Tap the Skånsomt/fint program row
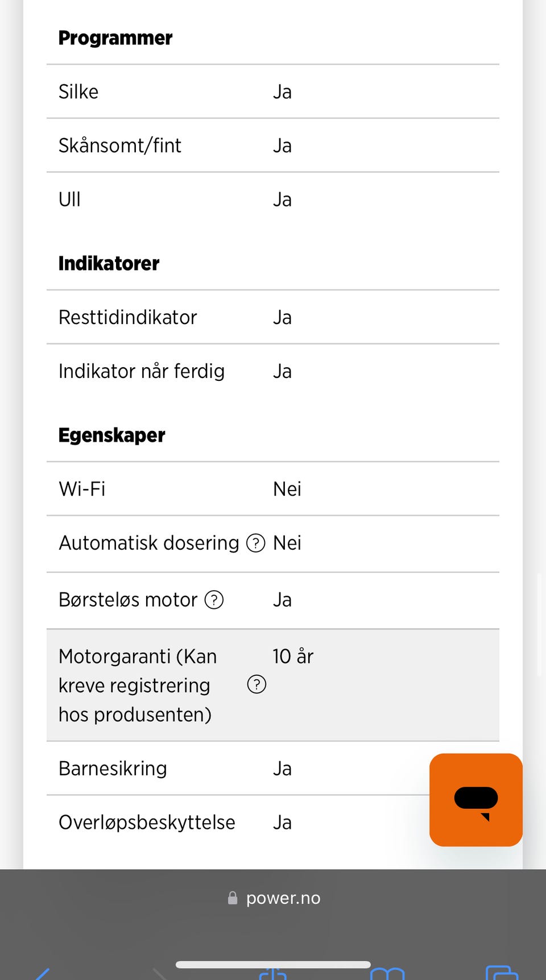The image size is (546, 980). tap(120, 146)
